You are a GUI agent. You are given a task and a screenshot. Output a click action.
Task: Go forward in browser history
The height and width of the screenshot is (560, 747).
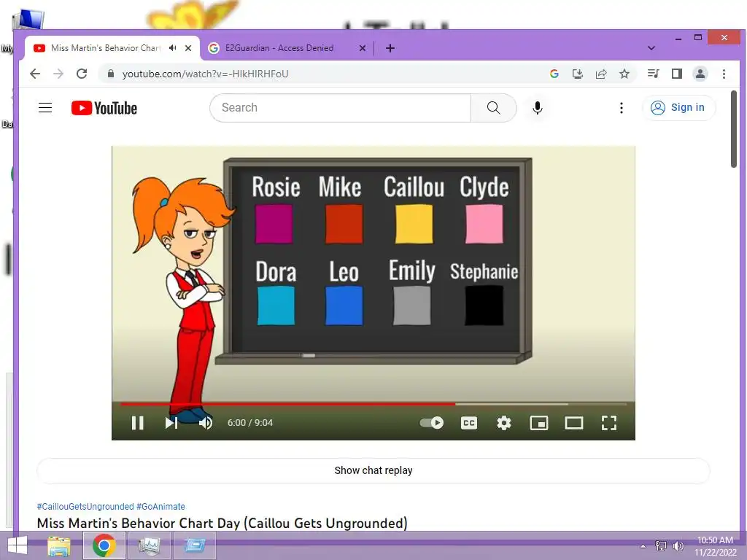(58, 74)
